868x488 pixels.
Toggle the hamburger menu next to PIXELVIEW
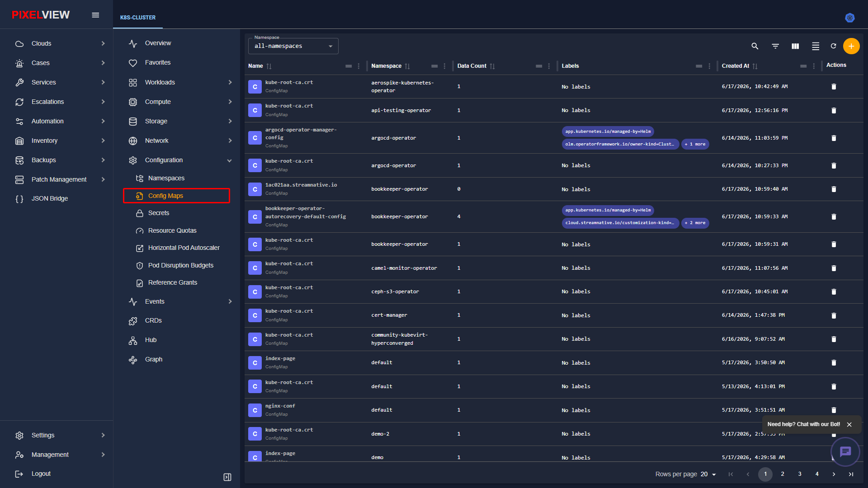(x=95, y=15)
